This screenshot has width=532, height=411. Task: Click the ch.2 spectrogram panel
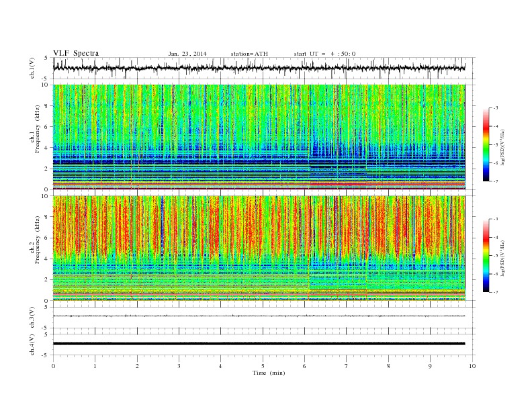(x=259, y=248)
